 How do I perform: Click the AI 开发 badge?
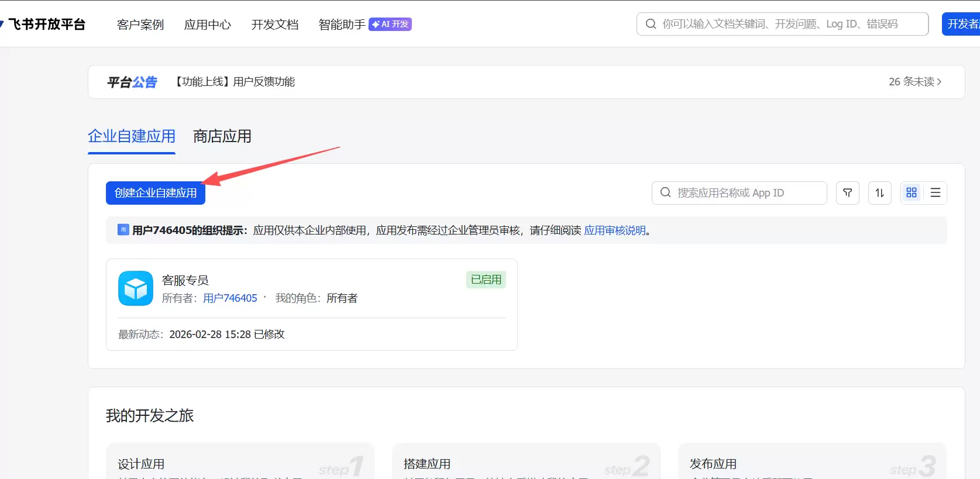[x=390, y=24]
